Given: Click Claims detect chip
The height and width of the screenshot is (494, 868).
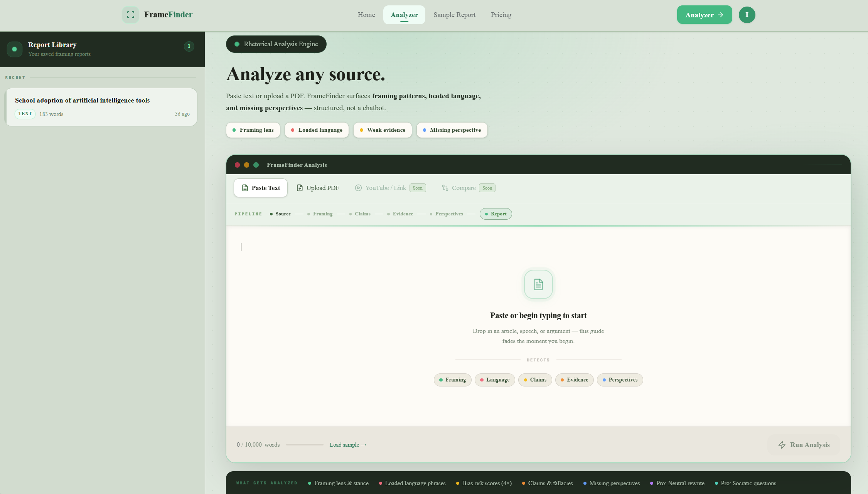Looking at the screenshot, I should click(x=535, y=380).
